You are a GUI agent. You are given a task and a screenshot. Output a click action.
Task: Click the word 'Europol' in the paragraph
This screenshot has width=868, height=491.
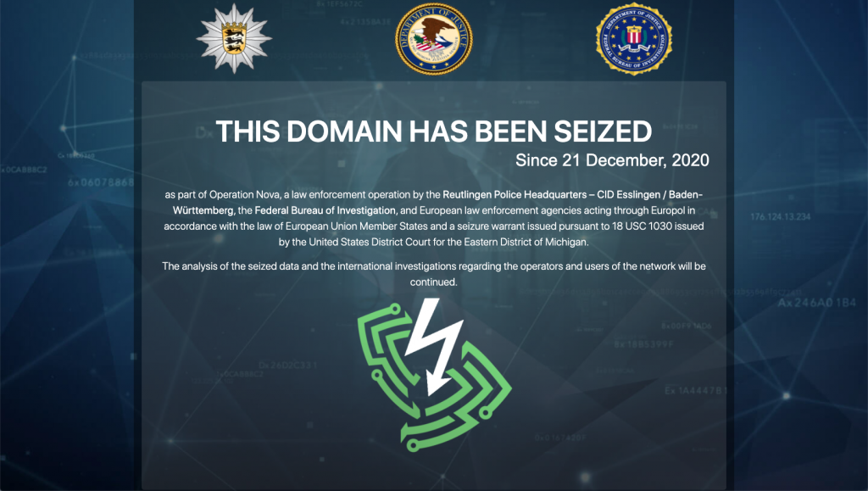(x=676, y=210)
